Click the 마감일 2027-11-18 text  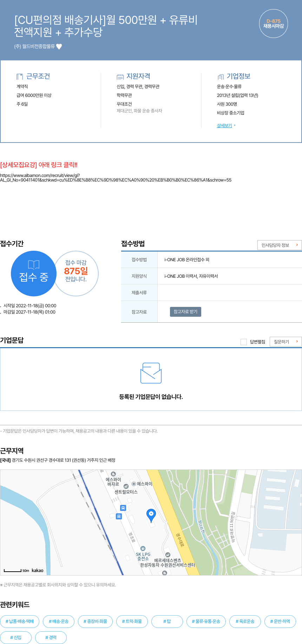pos(29,312)
